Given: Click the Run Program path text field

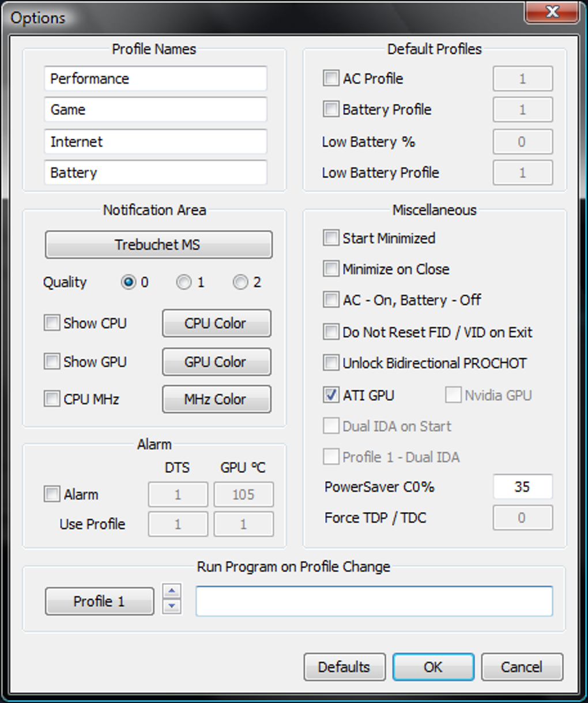Looking at the screenshot, I should pyautogui.click(x=374, y=601).
